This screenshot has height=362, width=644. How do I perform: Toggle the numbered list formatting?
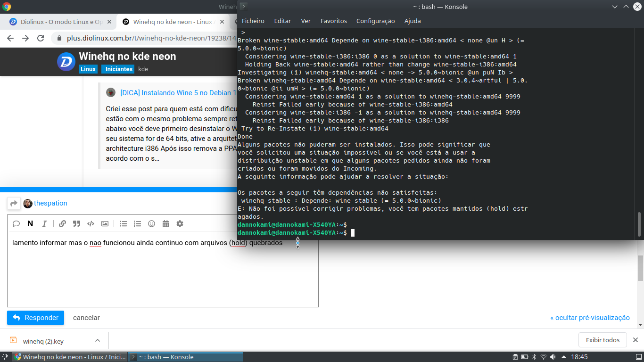pyautogui.click(x=137, y=224)
